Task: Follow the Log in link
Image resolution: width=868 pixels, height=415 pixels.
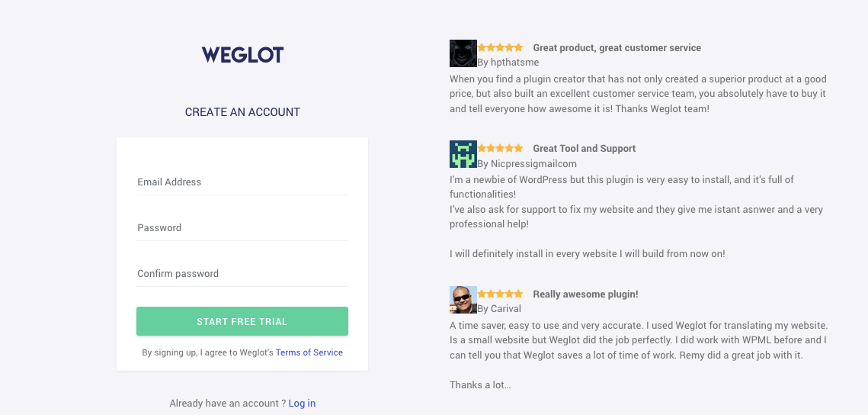Action: [x=302, y=404]
